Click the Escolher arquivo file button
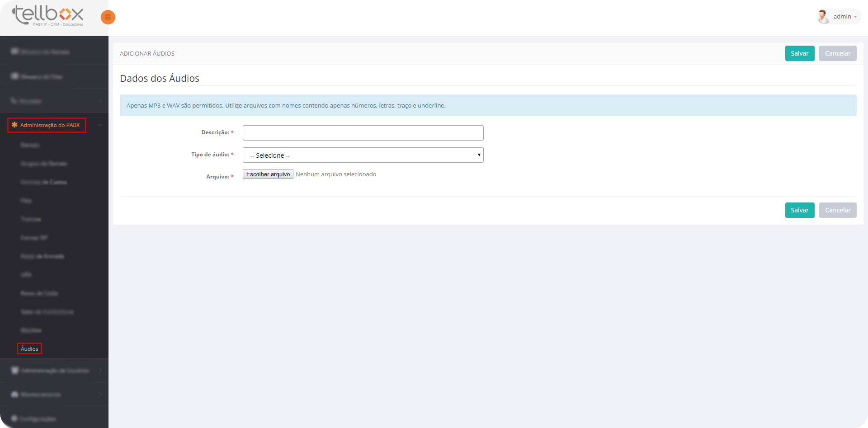Screen dimensions: 868x428 pyautogui.click(x=268, y=174)
